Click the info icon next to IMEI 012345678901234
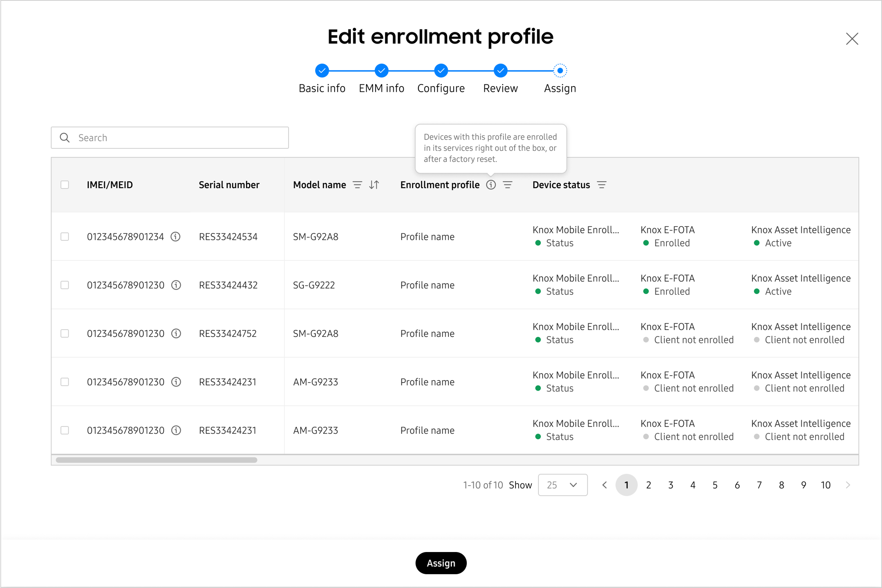This screenshot has width=882, height=588. coord(175,237)
